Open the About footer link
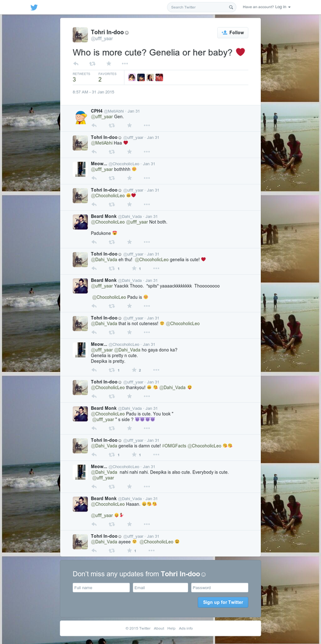Image resolution: width=321 pixels, height=644 pixels. 159,628
